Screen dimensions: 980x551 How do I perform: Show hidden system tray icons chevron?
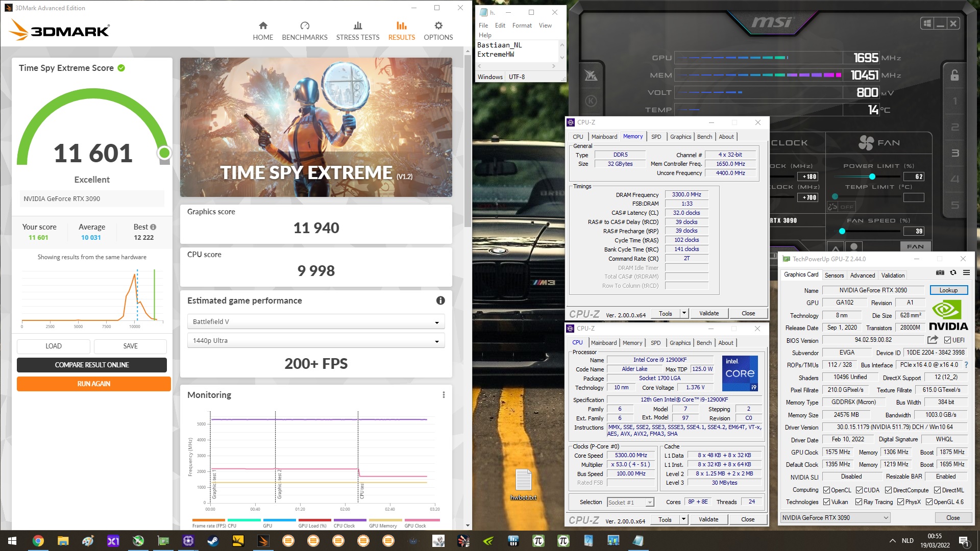coord(892,541)
